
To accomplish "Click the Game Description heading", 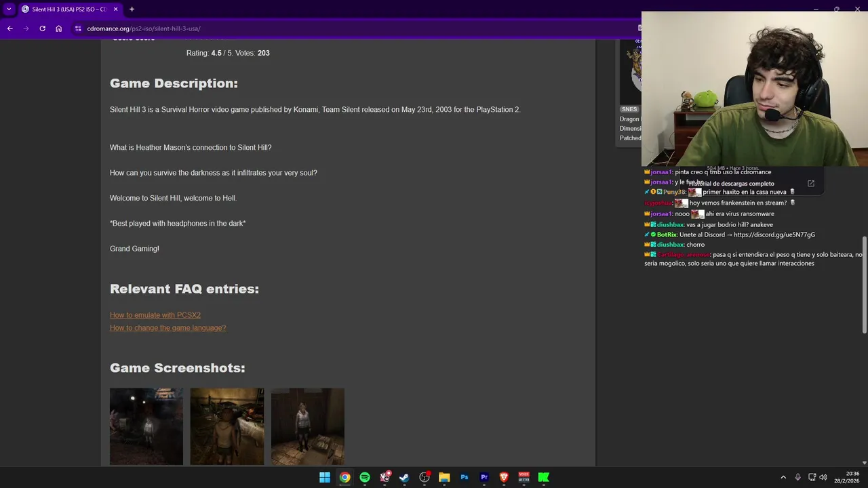I will pos(174,83).
